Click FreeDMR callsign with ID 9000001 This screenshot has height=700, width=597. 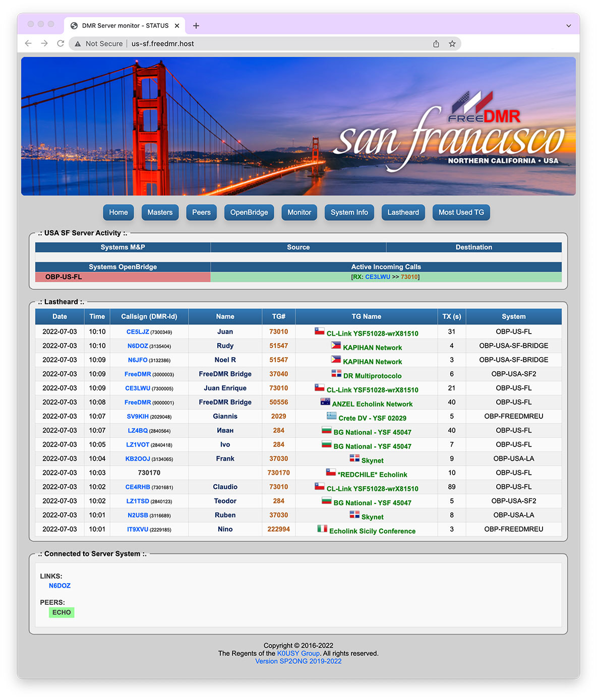138,402
